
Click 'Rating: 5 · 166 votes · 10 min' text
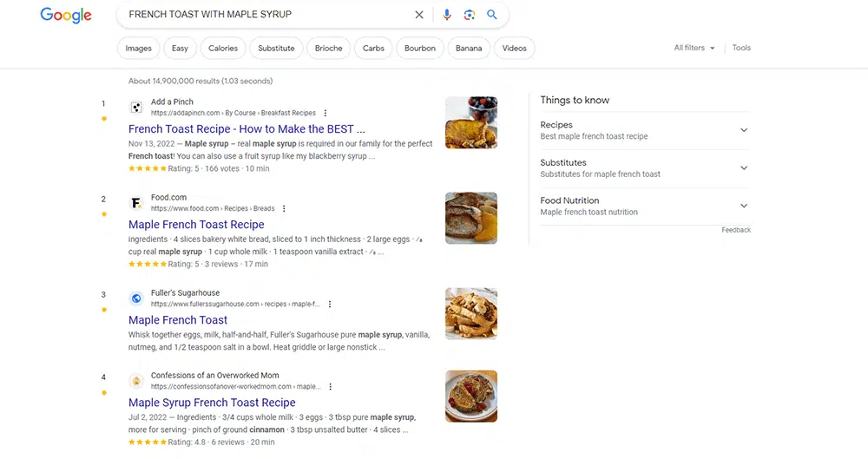coord(219,169)
